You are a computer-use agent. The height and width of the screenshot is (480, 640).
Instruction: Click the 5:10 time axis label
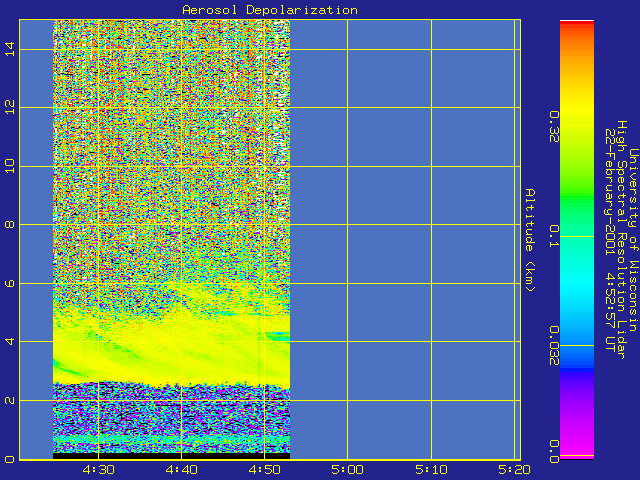click(x=431, y=469)
